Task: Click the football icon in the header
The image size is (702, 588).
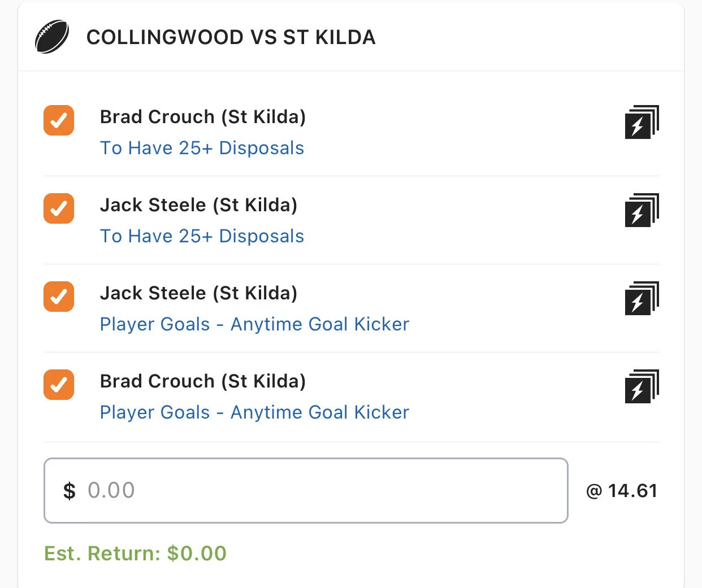Action: 52,37
